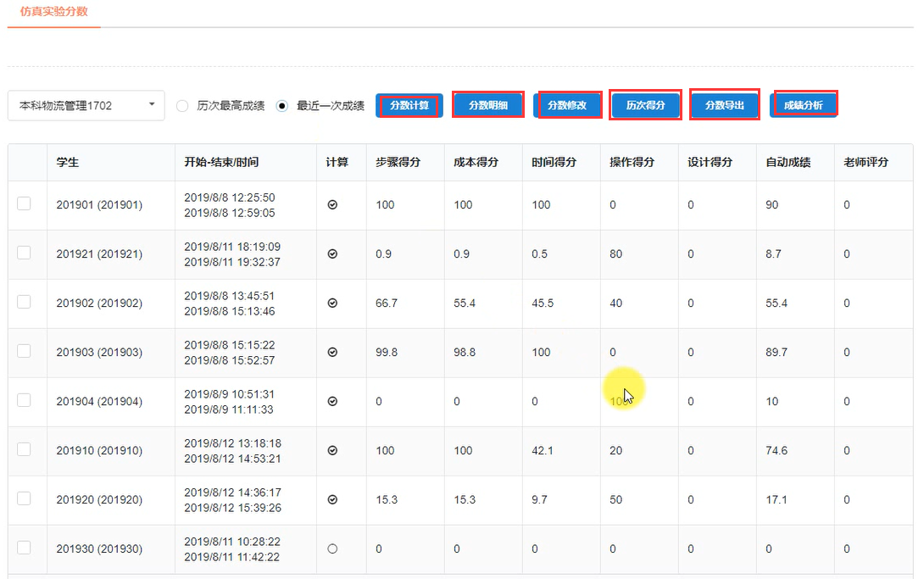Tick the checkbox for student 201902
The image size is (924, 579).
click(24, 302)
